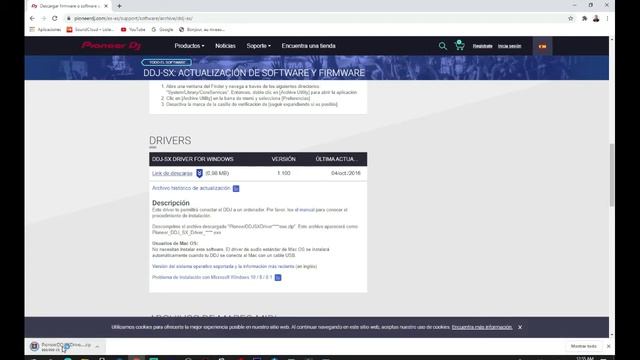Open the Google bookmark
640x360 pixels.
[162, 29]
